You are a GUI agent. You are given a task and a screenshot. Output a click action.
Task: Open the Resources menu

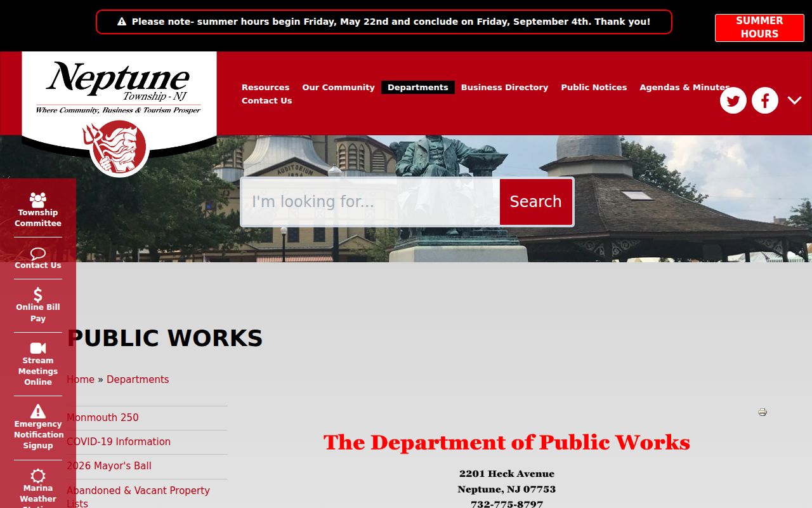tap(265, 87)
